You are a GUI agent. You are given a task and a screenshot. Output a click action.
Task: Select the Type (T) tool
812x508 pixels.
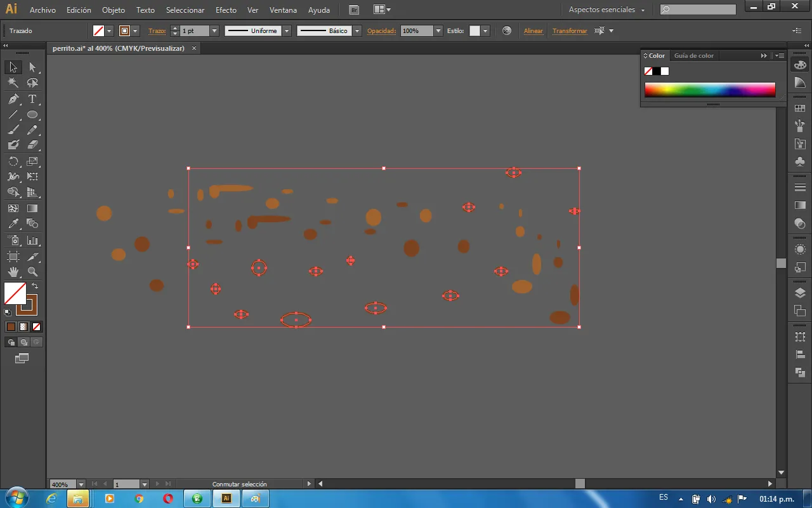point(32,99)
